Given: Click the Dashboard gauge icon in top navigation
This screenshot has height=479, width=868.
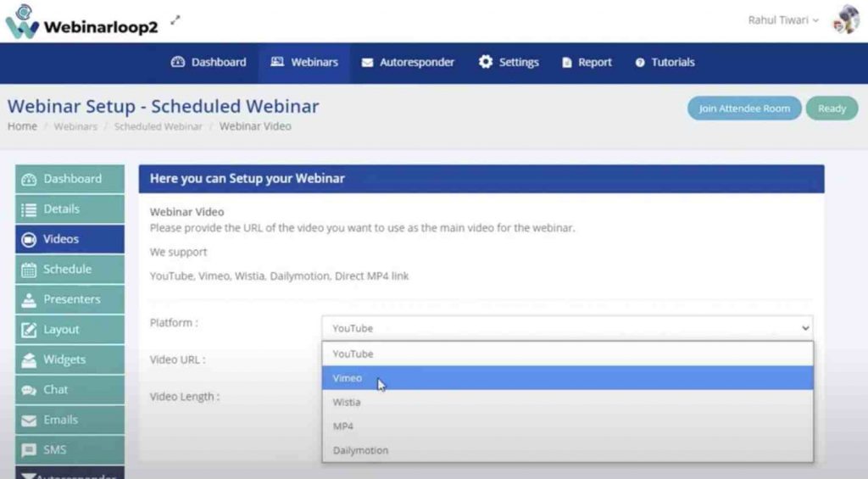Looking at the screenshot, I should [178, 62].
